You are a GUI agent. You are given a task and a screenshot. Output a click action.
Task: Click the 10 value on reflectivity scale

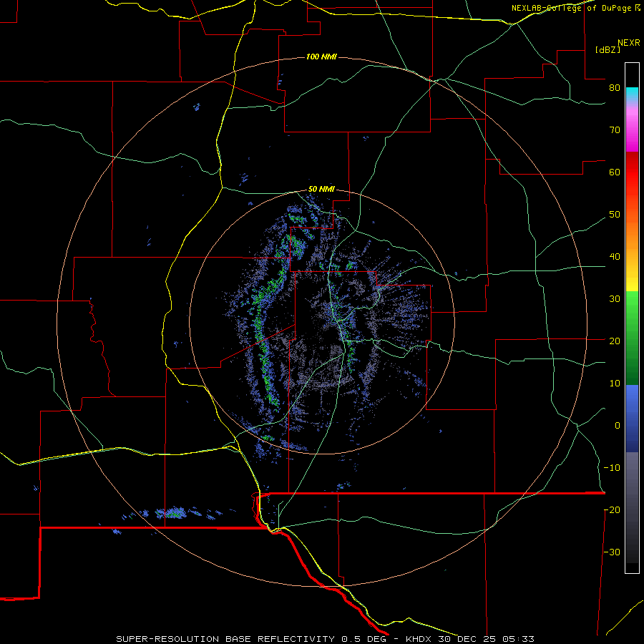[615, 384]
